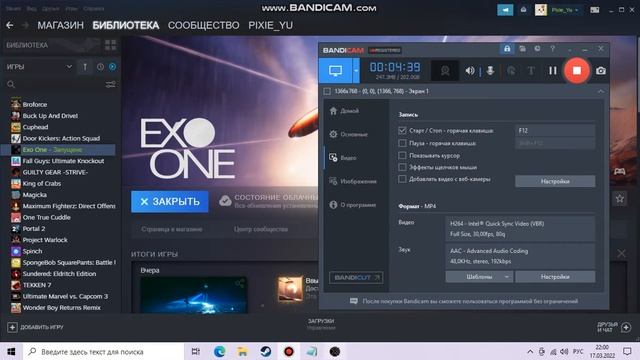
Task: Click Steam library sort arrow icon
Action: click(85, 67)
